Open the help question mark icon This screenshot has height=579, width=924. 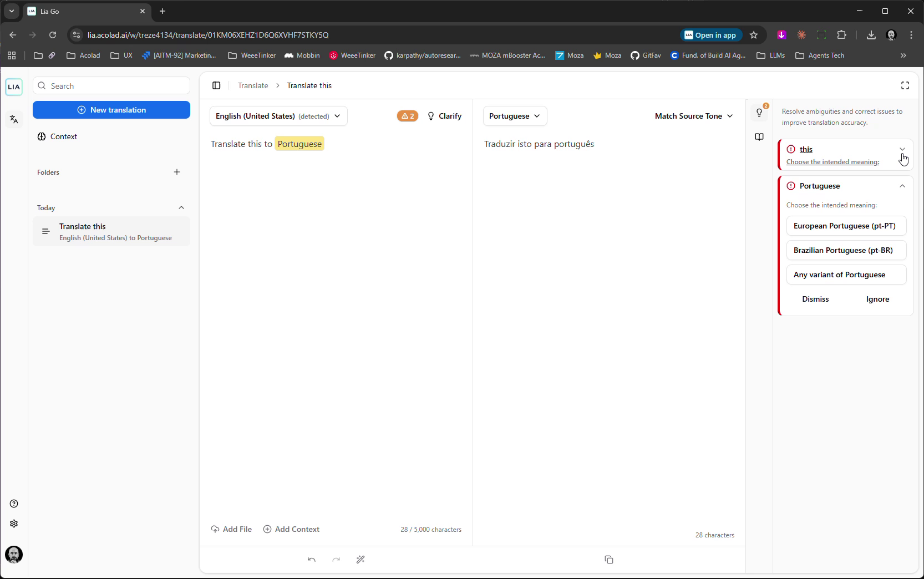14,504
